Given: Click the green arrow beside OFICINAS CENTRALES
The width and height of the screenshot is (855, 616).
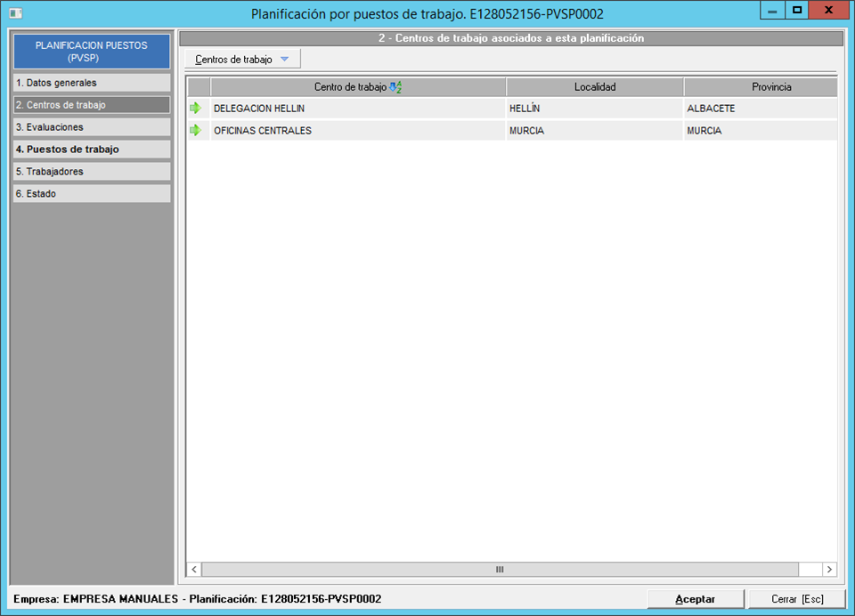Looking at the screenshot, I should click(196, 131).
